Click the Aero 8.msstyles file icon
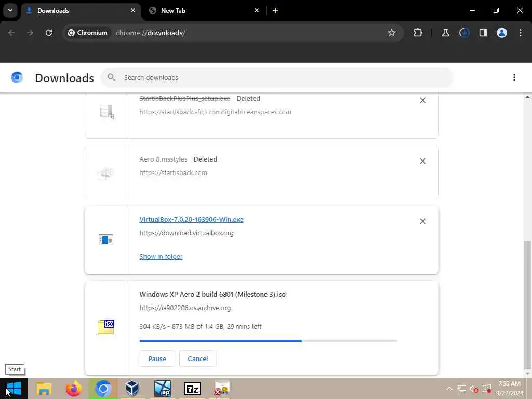This screenshot has width=532, height=399. [x=105, y=174]
